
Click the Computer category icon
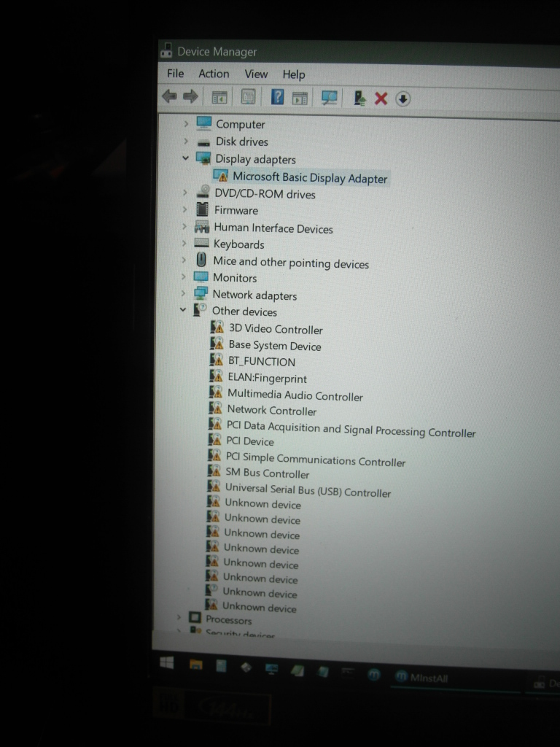coord(204,123)
